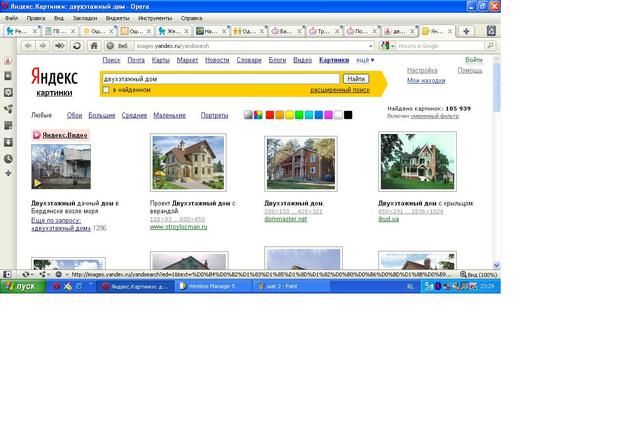Viewport: 640px width, 427px height.
Task: Add a sidebar panel with the plus icon
Action: (8, 173)
